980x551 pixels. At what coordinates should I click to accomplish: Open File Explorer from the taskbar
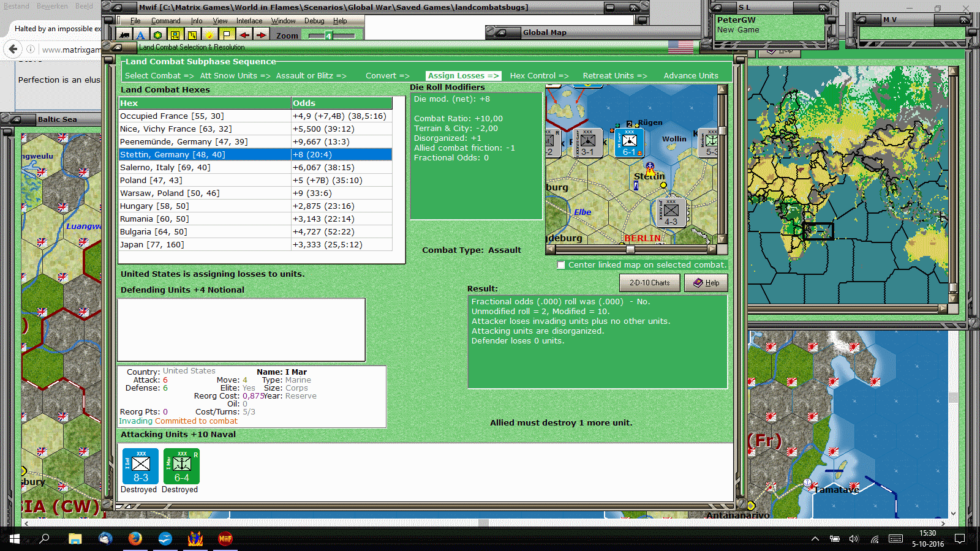pyautogui.click(x=75, y=539)
